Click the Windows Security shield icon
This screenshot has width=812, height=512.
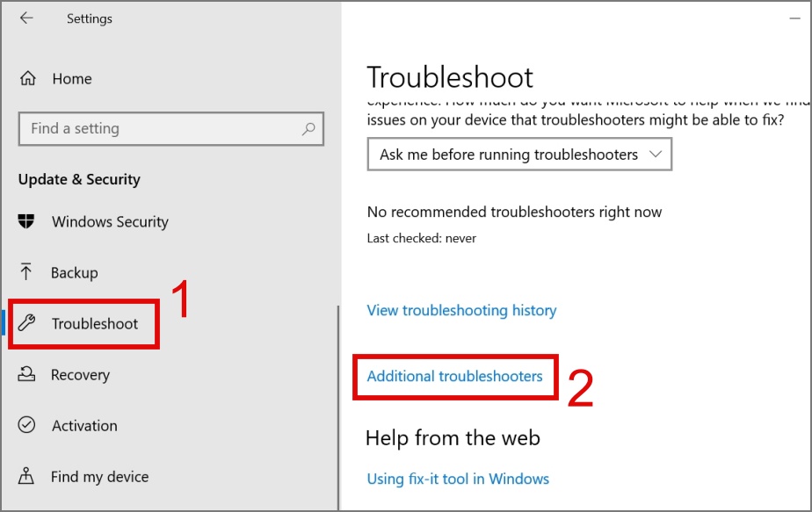(25, 221)
